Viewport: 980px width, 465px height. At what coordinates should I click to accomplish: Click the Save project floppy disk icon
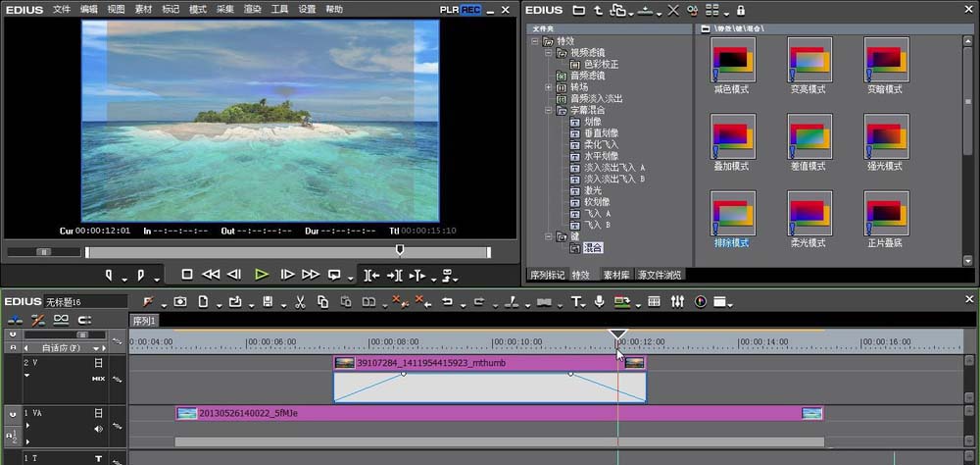(268, 301)
